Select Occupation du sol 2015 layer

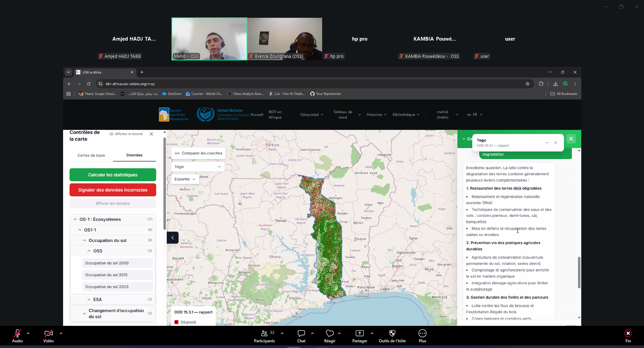click(117, 275)
